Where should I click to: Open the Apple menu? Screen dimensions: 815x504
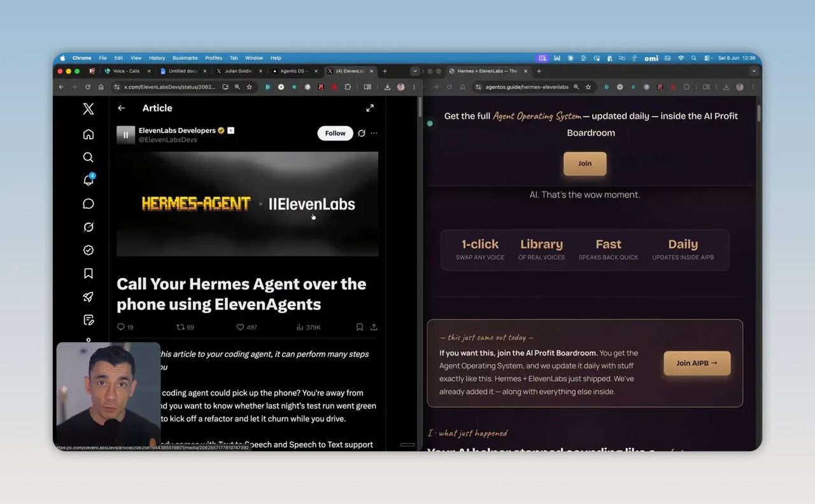click(62, 58)
